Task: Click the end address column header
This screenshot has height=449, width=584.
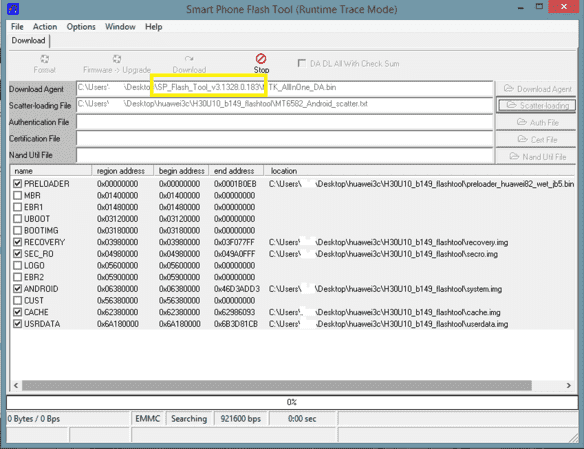Action: pyautogui.click(x=236, y=171)
